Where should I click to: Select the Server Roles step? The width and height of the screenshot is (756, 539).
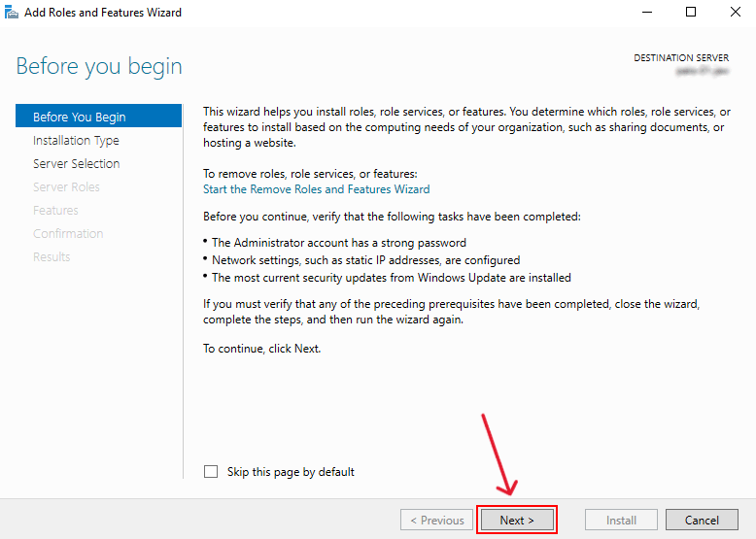[x=66, y=186]
